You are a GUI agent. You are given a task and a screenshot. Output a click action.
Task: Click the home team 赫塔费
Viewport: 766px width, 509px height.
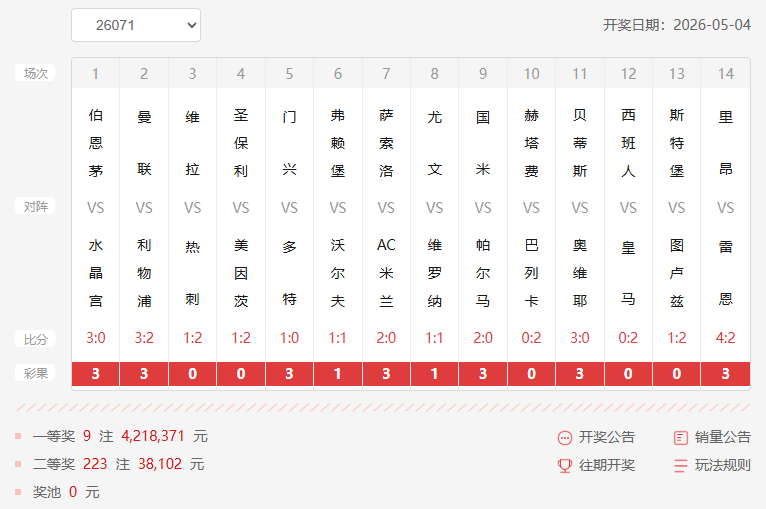(x=532, y=143)
